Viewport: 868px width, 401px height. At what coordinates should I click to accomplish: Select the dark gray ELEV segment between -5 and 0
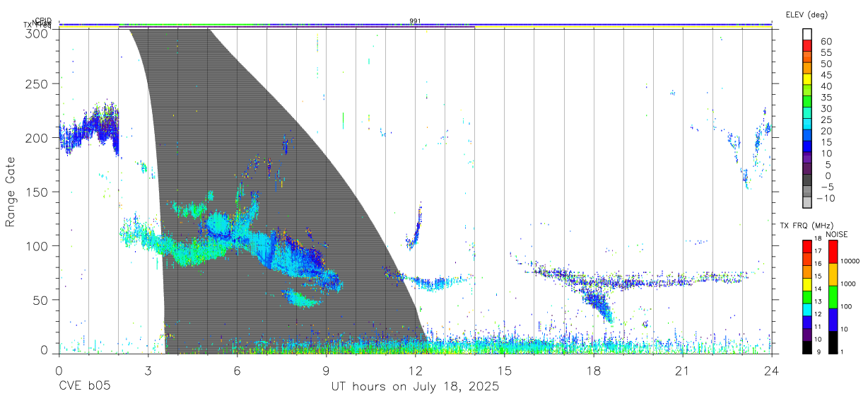point(807,180)
